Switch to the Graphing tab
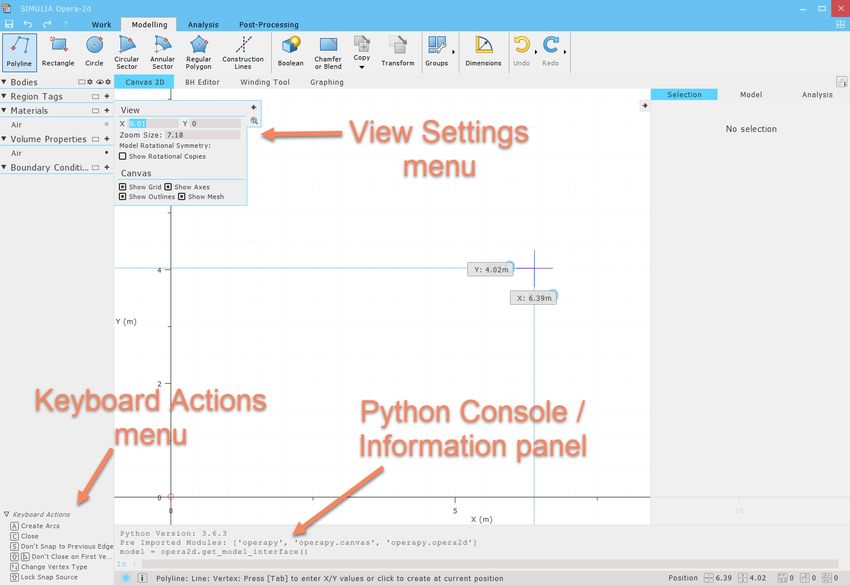The height and width of the screenshot is (585, 850). 327,82
